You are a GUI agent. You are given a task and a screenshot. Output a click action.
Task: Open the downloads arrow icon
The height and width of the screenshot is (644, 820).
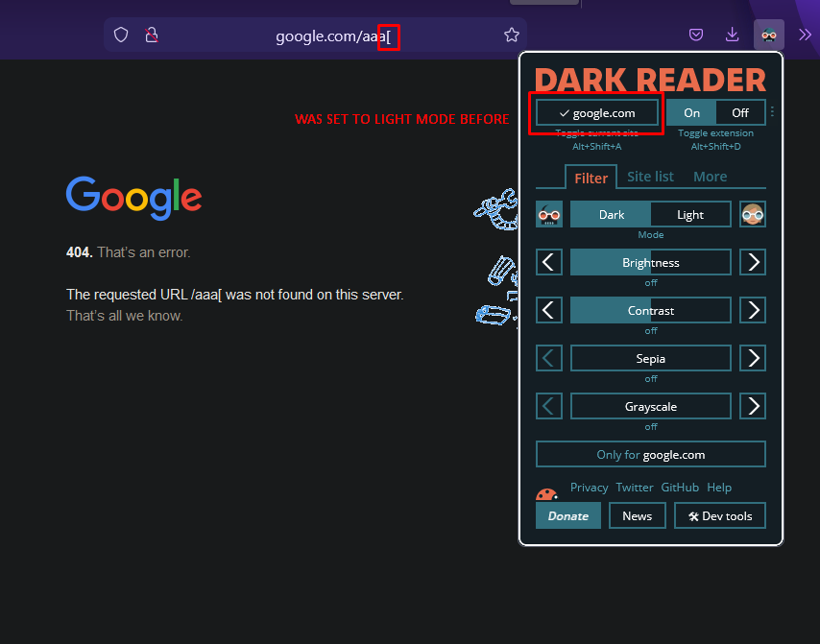coord(732,35)
